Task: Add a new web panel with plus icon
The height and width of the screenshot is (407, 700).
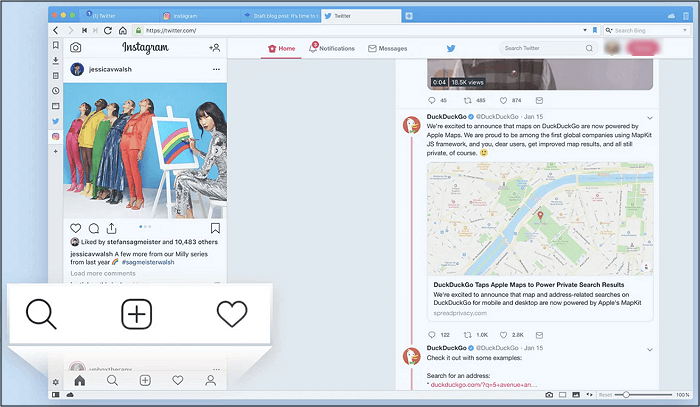Action: (x=55, y=151)
